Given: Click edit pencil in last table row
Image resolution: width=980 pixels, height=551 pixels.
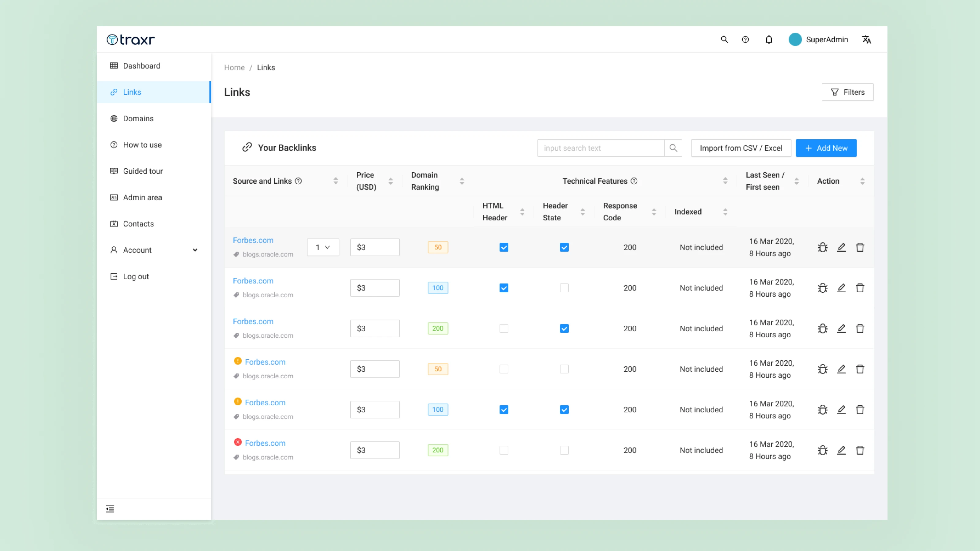Looking at the screenshot, I should [x=841, y=450].
